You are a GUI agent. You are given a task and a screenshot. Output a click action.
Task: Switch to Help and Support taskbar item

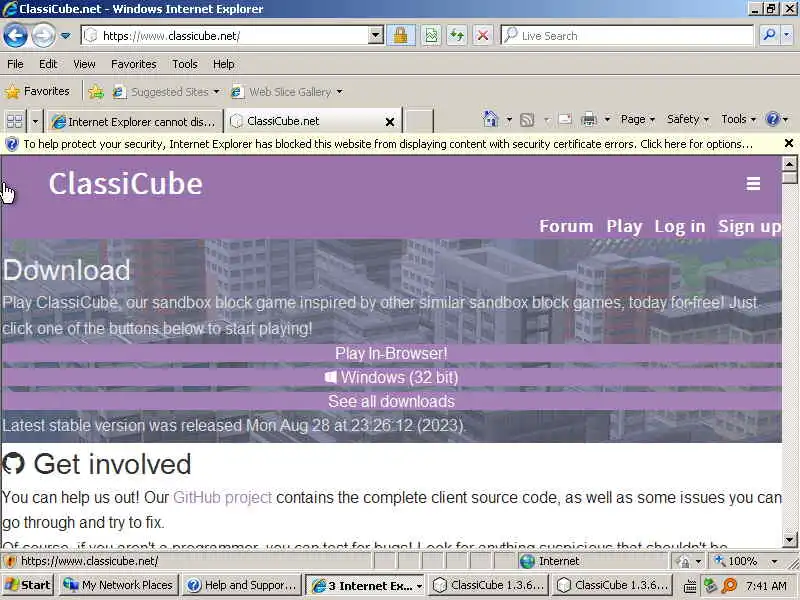pos(242,585)
